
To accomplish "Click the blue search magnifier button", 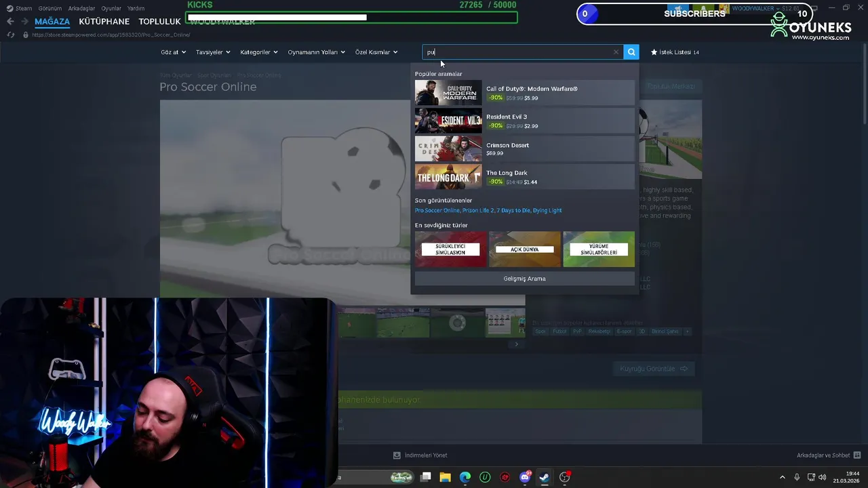I will [631, 52].
